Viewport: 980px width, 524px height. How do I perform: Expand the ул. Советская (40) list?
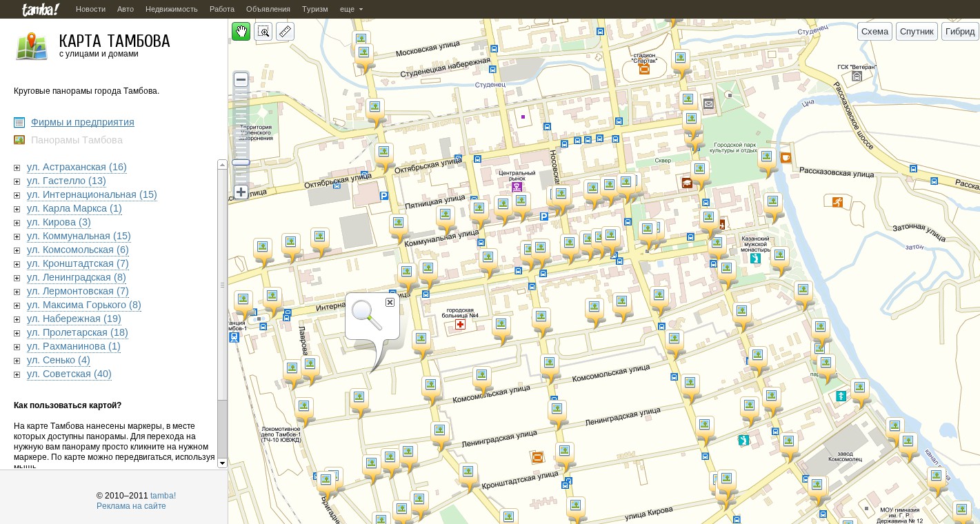17,374
